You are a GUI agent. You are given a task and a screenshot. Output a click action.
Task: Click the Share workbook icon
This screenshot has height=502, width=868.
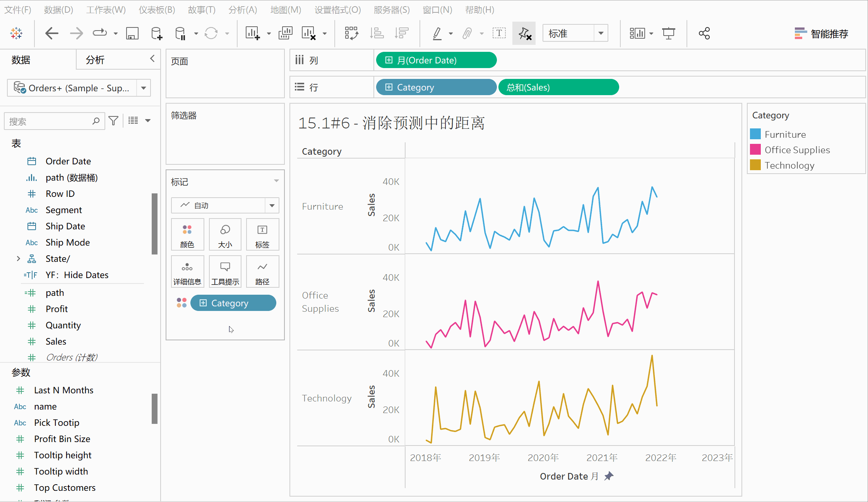coord(704,34)
